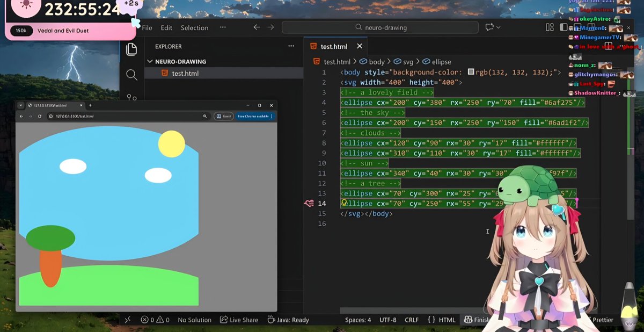Select test.html in the Explorer tree
This screenshot has width=644, height=332.
(x=223, y=73)
